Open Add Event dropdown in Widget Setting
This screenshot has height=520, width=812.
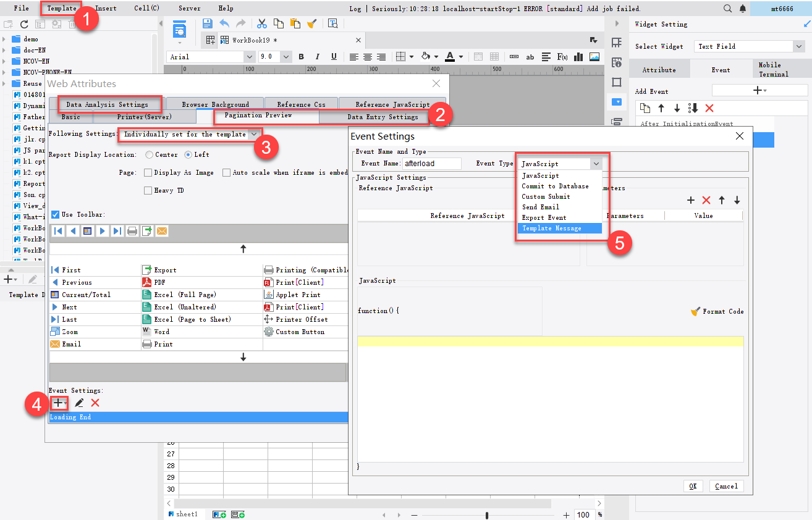point(759,91)
